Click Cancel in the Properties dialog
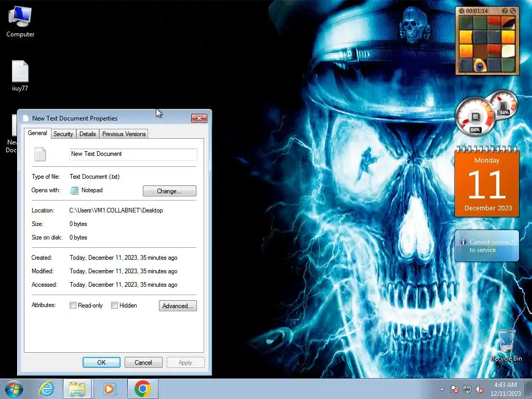 [x=143, y=362]
